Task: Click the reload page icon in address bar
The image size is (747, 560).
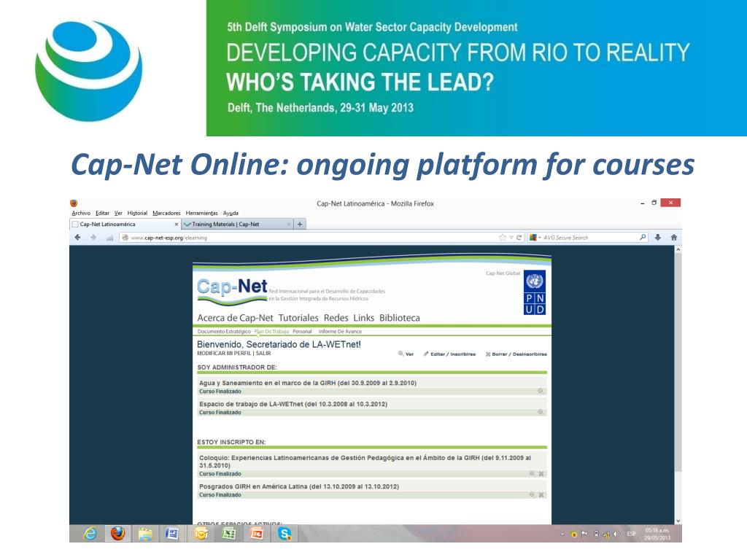Action: tap(519, 237)
